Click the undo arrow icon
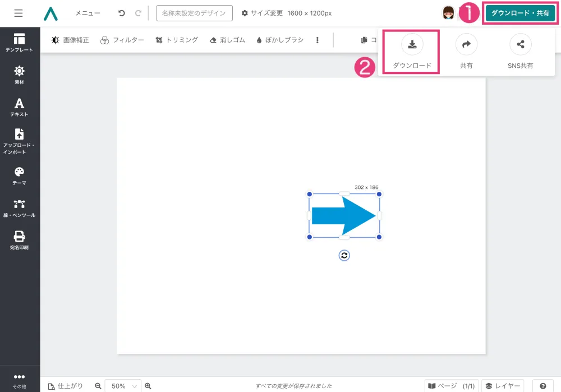Screen dimensions: 561x392 point(122,13)
